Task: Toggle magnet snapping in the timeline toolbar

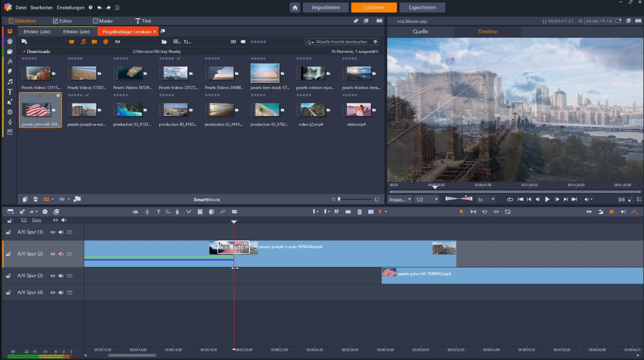Action: click(612, 212)
